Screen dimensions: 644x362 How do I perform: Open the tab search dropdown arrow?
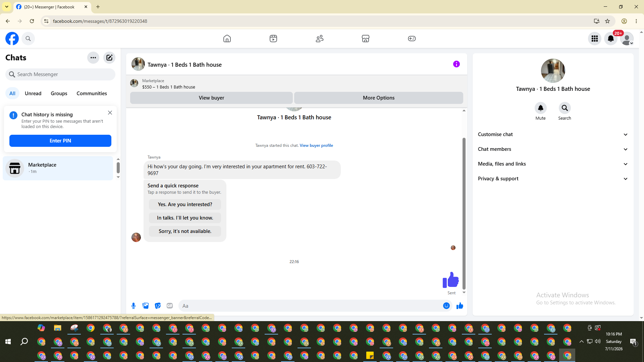[7, 7]
